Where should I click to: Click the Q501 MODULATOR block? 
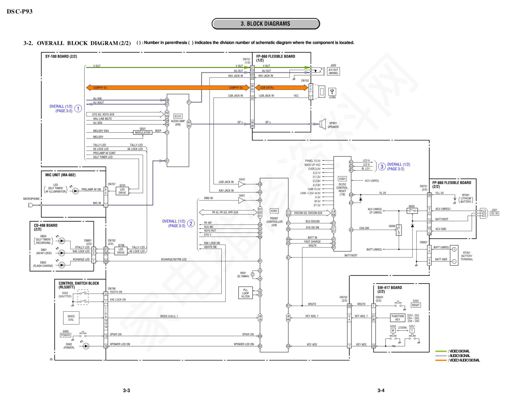(x=143, y=133)
